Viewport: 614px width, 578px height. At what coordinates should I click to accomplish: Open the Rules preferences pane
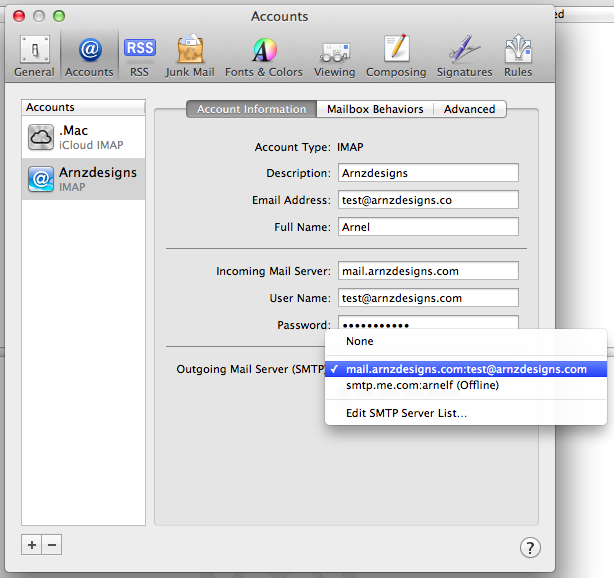(x=517, y=55)
